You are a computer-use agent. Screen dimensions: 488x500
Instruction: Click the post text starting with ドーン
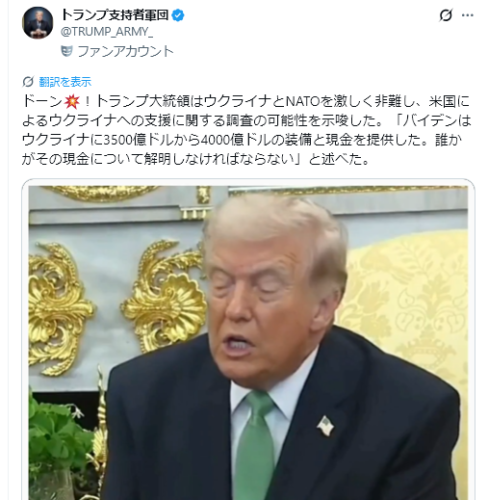click(x=246, y=130)
